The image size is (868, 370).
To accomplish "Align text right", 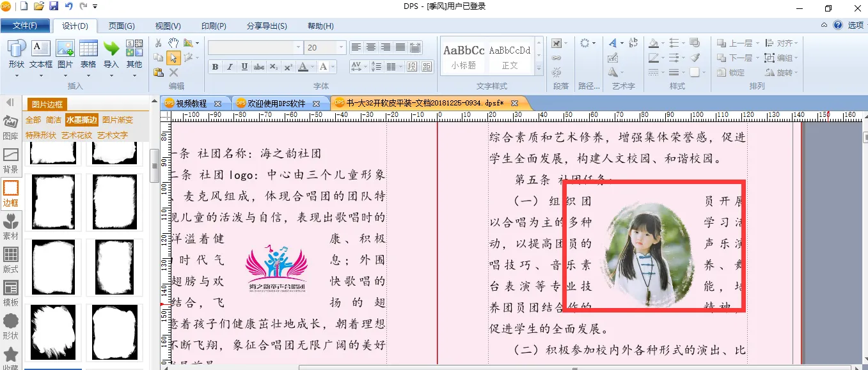I will 386,47.
